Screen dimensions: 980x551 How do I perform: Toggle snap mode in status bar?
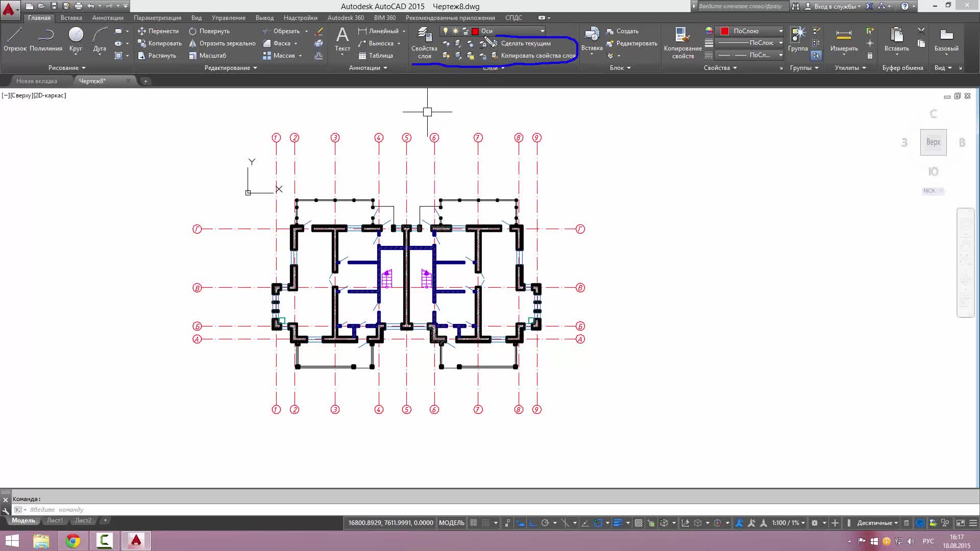click(486, 523)
